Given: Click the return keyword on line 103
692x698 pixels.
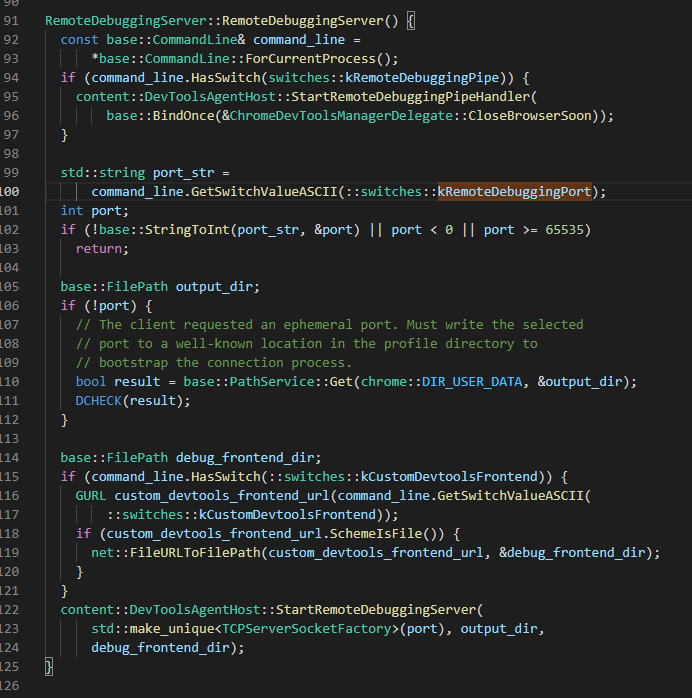Looking at the screenshot, I should click(x=99, y=248).
